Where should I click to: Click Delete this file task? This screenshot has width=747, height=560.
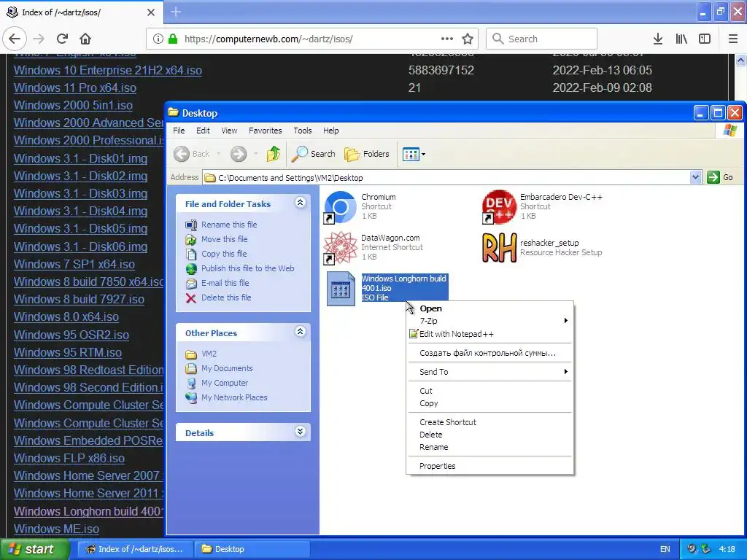226,297
